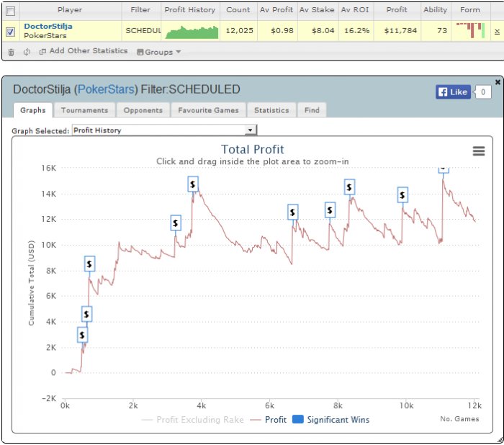
Task: Click the 16.2% ROI cell
Action: tap(357, 31)
